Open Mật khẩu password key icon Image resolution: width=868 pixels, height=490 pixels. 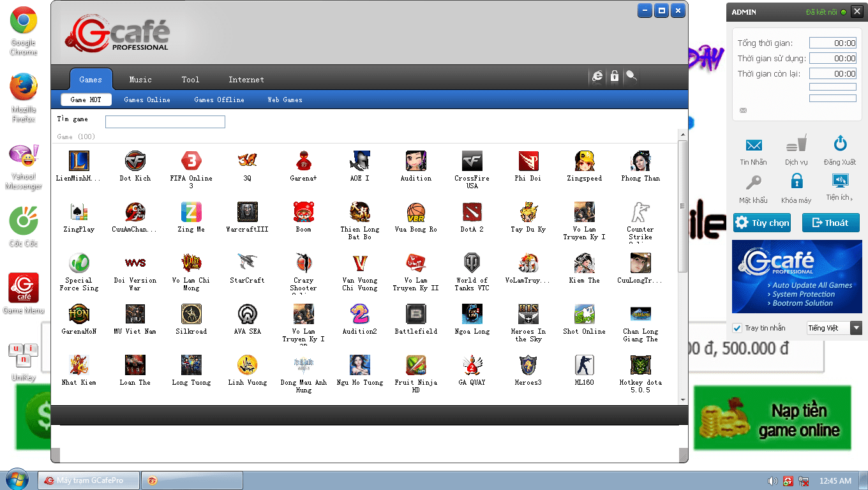tap(754, 182)
